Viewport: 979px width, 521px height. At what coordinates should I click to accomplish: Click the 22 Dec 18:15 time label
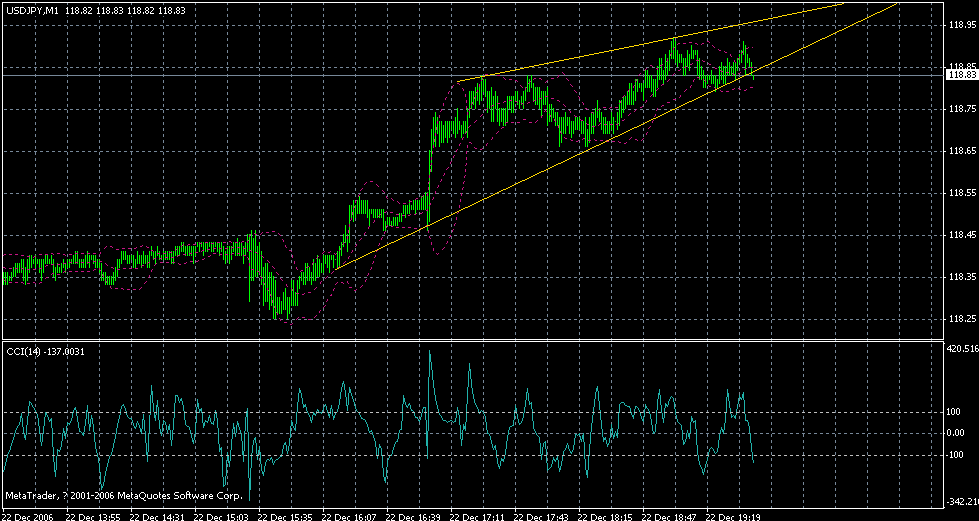607,517
